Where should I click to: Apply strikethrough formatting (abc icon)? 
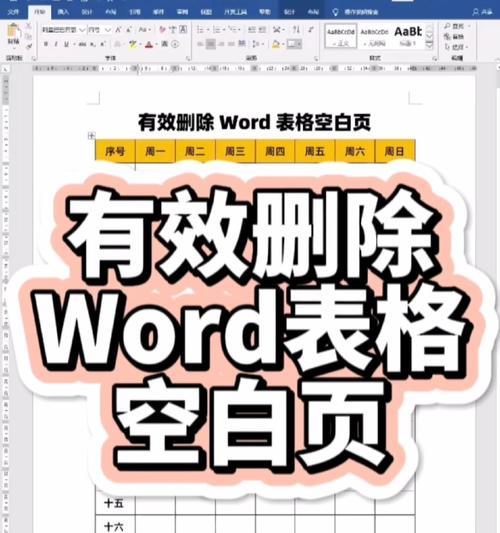(x=82, y=44)
